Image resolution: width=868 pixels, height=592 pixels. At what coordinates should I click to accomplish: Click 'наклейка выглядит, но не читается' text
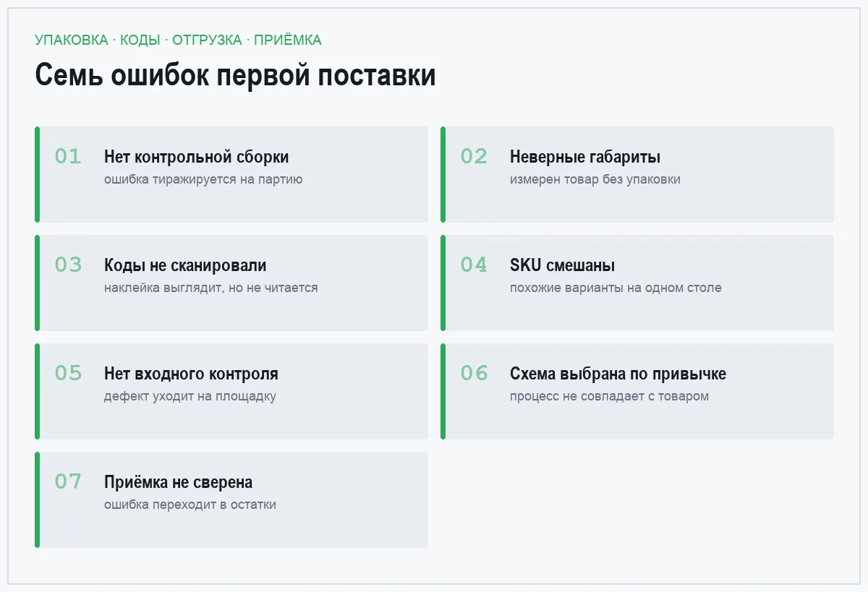coord(211,288)
